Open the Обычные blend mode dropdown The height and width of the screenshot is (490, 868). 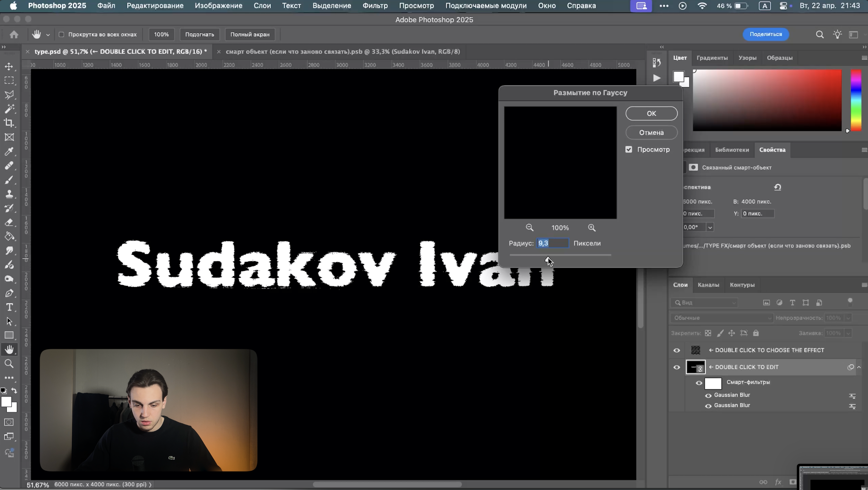point(721,318)
